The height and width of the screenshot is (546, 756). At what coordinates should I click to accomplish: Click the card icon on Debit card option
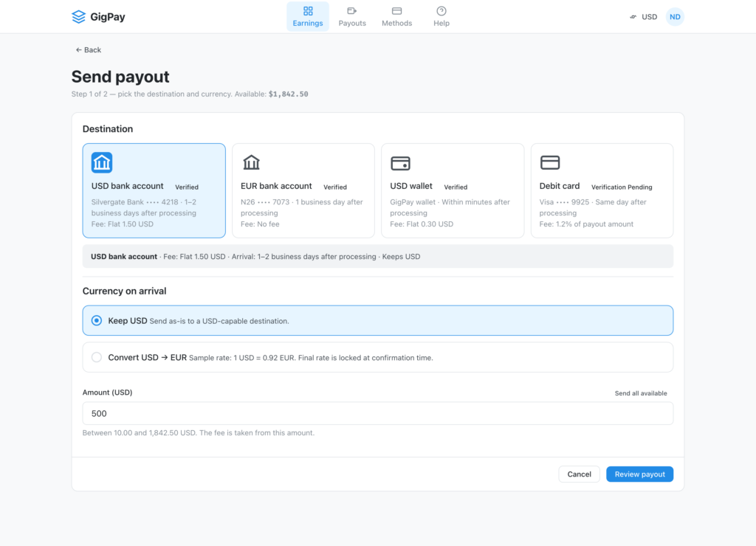point(549,162)
